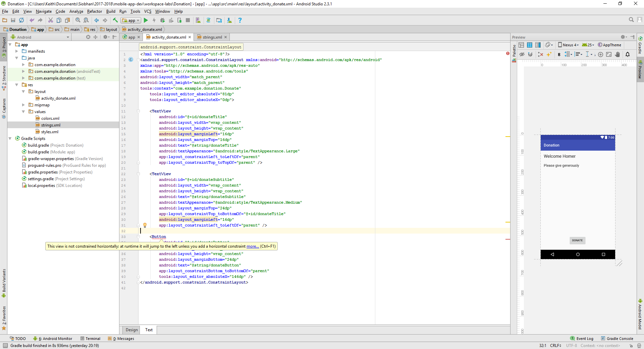The height and width of the screenshot is (349, 644).
Task: Click the lightbulb quick-fix icon in editor
Action: (x=145, y=225)
